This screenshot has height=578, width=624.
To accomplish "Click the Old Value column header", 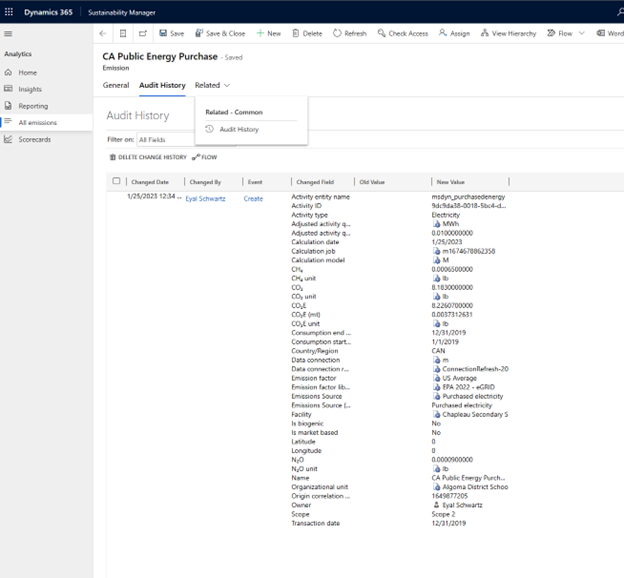I will click(372, 182).
